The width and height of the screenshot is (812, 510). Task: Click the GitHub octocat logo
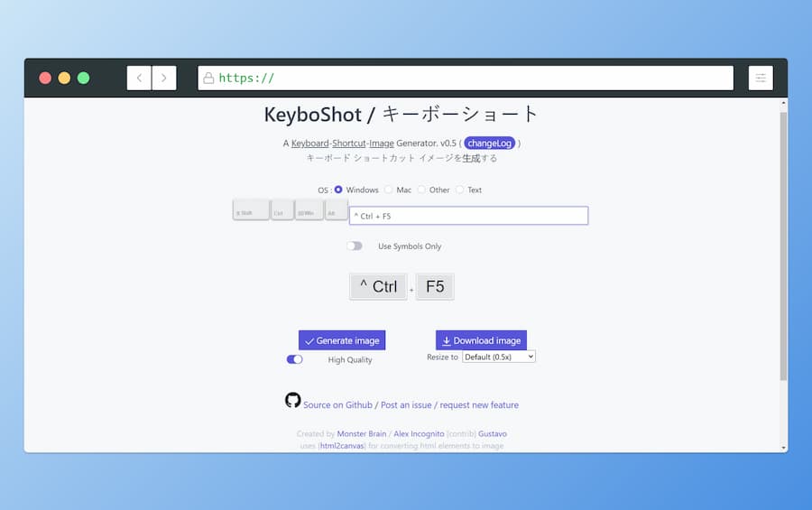click(292, 400)
